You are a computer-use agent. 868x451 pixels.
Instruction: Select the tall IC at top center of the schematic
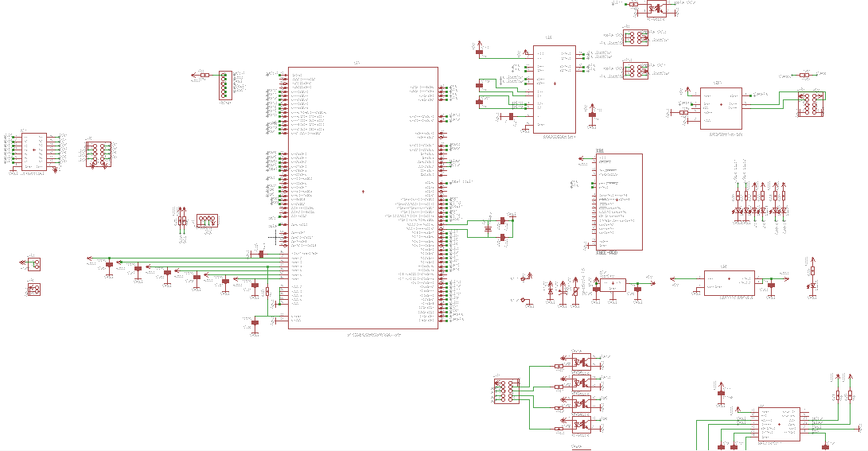(x=554, y=89)
